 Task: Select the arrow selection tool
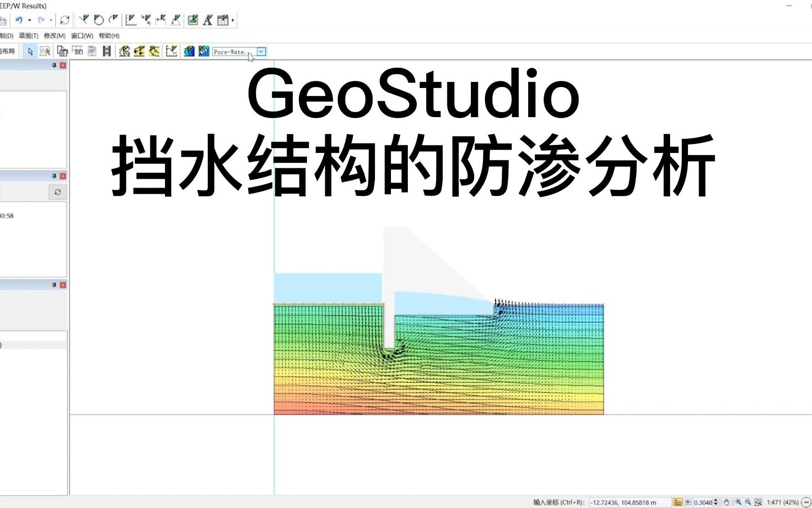30,52
